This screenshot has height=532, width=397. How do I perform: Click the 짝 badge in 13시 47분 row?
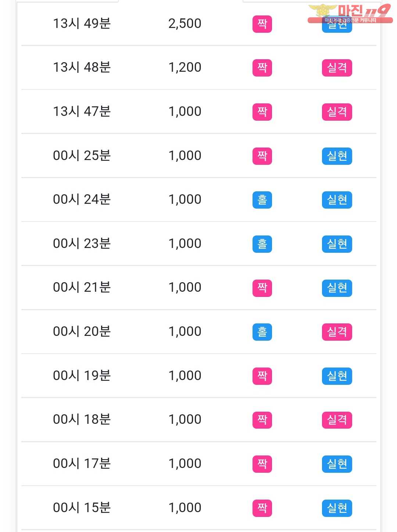(x=262, y=112)
